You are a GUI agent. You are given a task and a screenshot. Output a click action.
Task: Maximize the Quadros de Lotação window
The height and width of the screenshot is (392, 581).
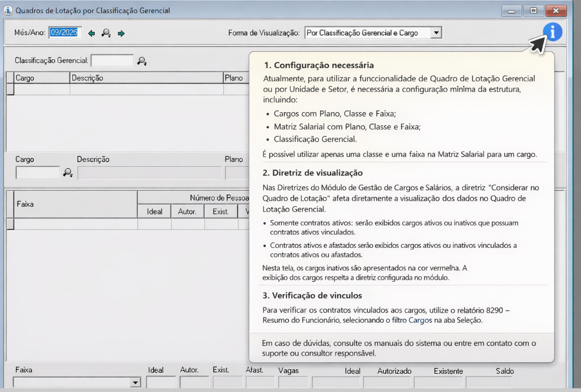533,11
